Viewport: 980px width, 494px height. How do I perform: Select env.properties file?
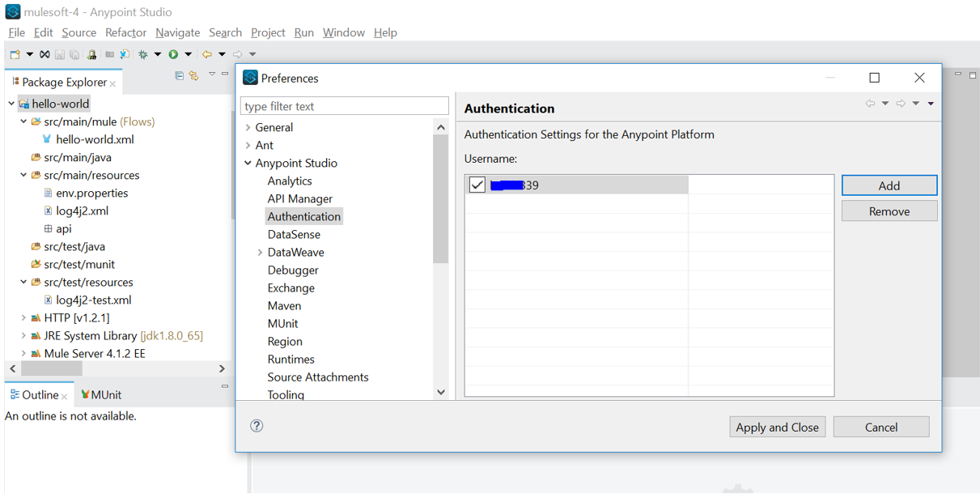(91, 193)
